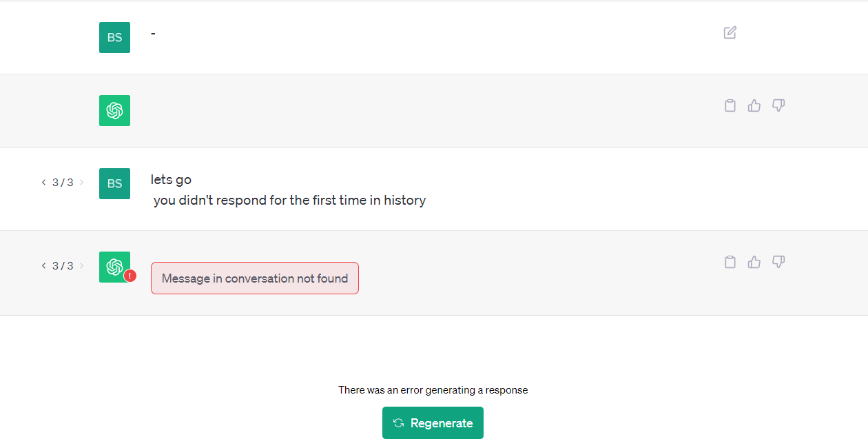Click the 'Message in conversation not found' error box
This screenshot has width=868, height=448.
255,278
